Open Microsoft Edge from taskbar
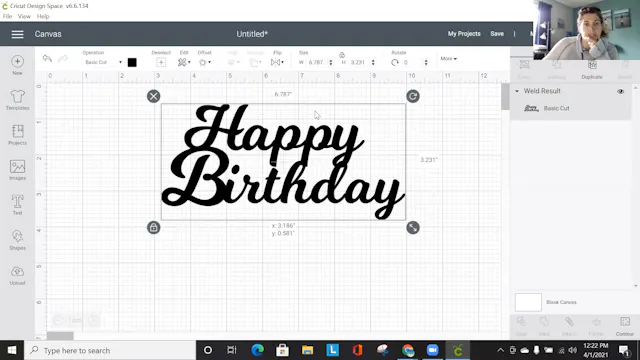 coord(257,350)
